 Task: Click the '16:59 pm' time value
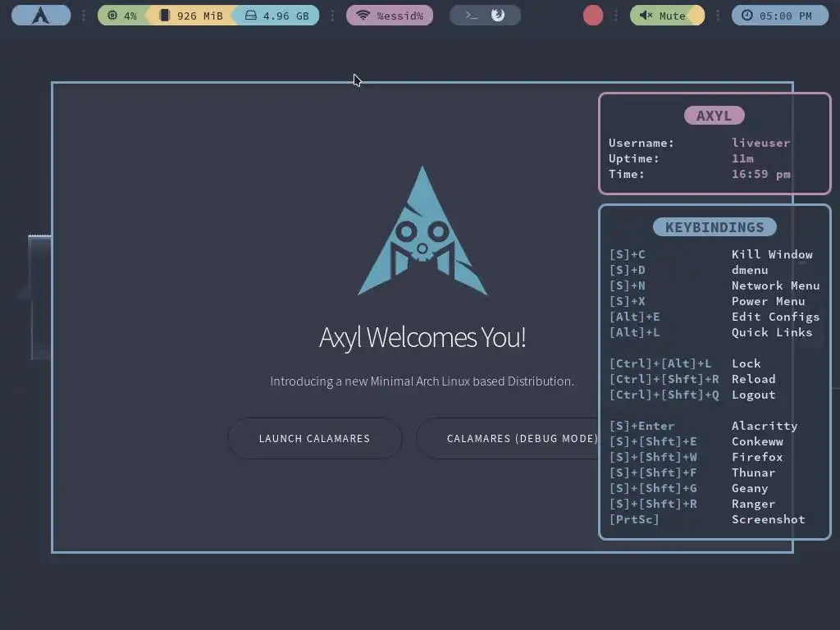point(760,174)
